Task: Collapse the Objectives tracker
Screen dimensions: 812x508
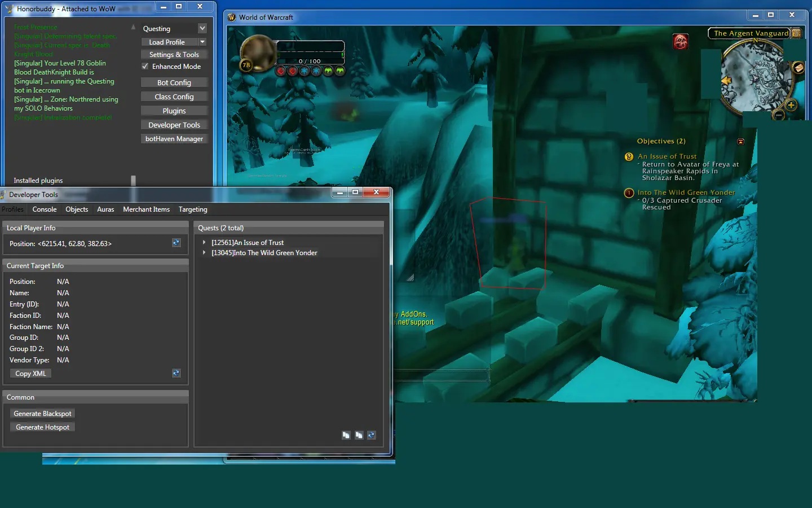Action: [740, 142]
